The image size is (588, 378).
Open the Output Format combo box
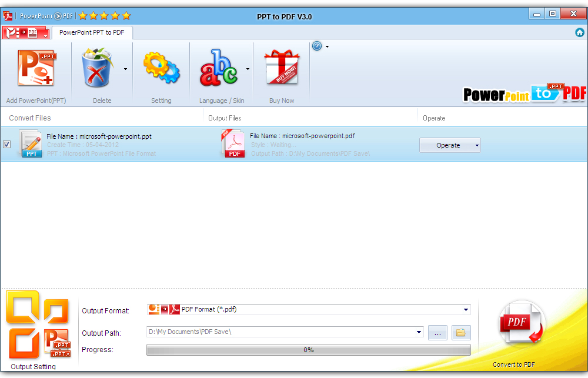coord(309,309)
